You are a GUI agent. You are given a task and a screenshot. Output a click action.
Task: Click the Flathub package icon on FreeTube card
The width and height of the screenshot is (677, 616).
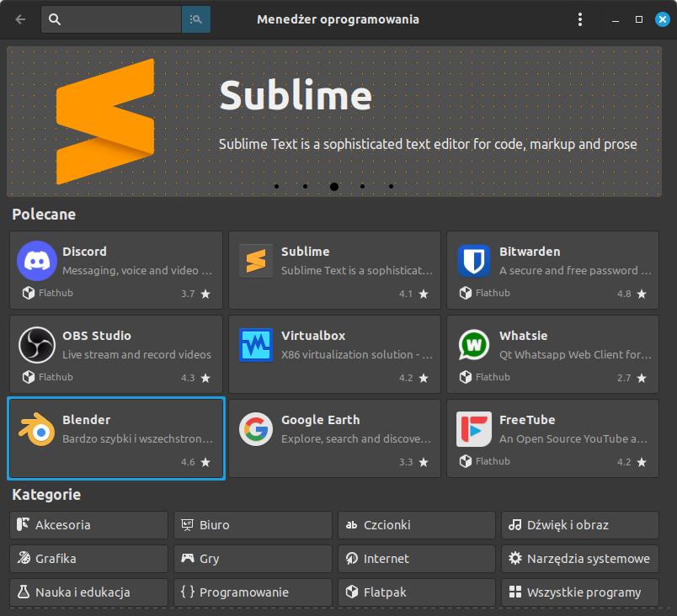click(x=466, y=461)
